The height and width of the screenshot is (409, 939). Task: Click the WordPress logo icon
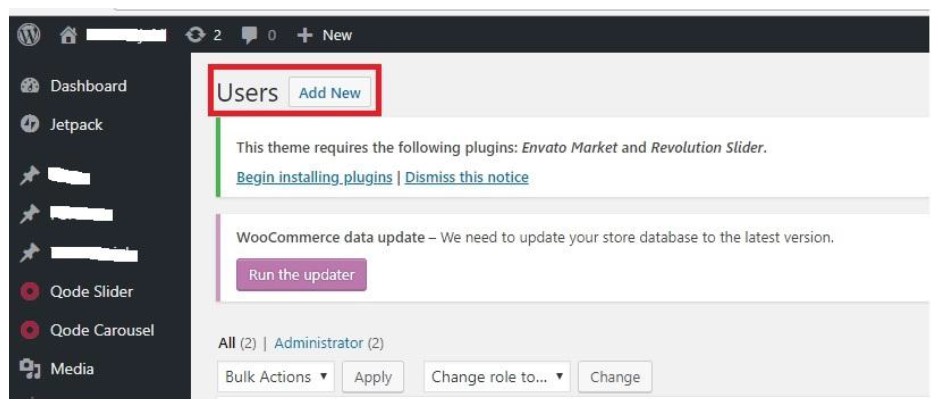(29, 35)
